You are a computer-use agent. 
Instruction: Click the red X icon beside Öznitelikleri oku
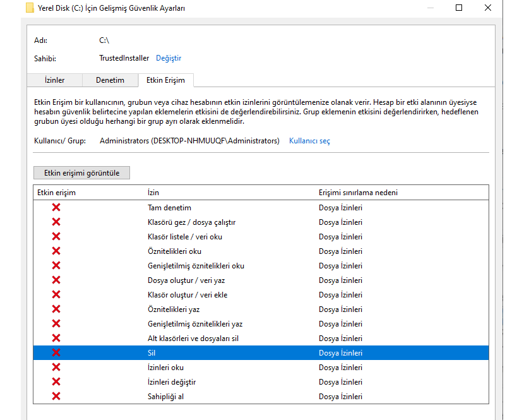pos(56,251)
